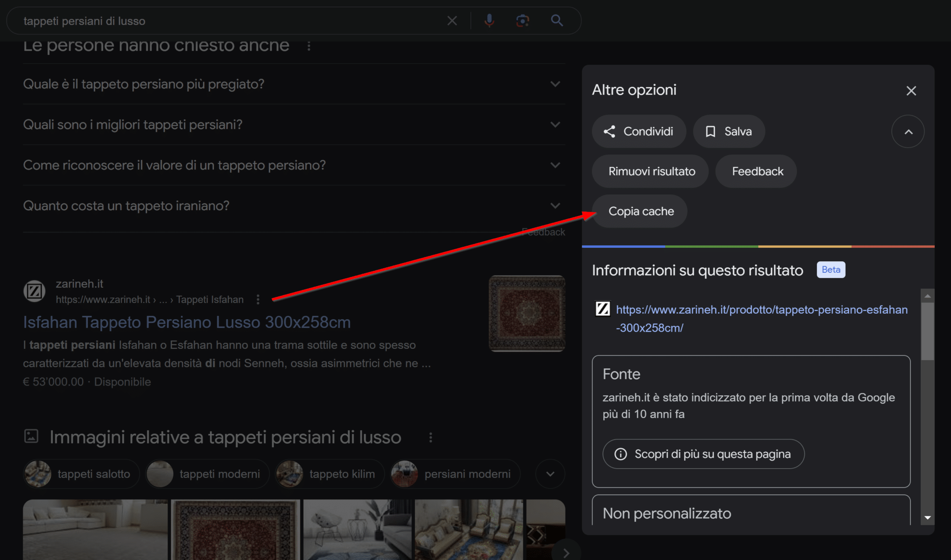Clear the search query with the X icon
The image size is (951, 560).
pos(452,20)
